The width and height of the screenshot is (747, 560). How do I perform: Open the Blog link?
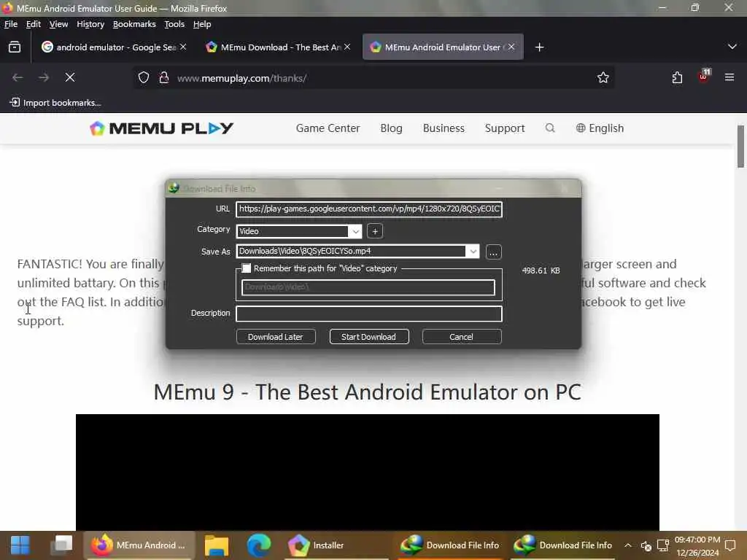point(391,128)
